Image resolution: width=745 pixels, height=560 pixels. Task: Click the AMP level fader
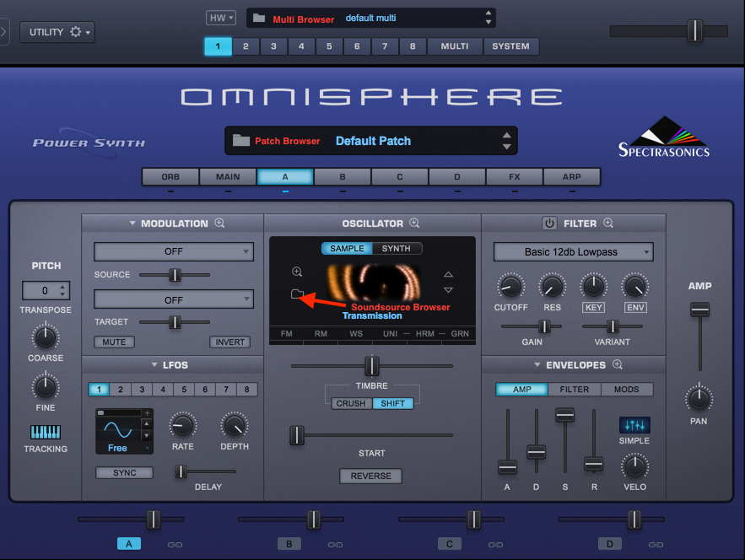coord(700,310)
